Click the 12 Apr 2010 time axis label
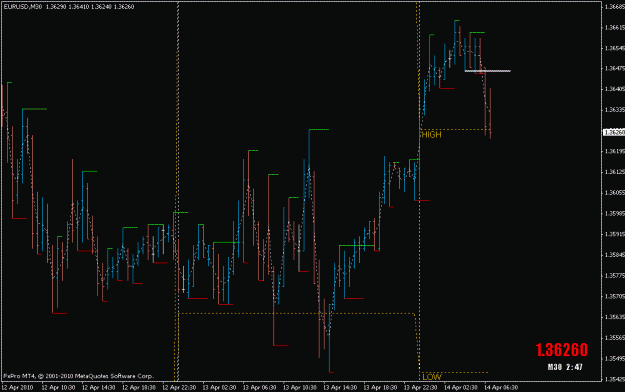This screenshot has width=625, height=392. tap(17, 388)
